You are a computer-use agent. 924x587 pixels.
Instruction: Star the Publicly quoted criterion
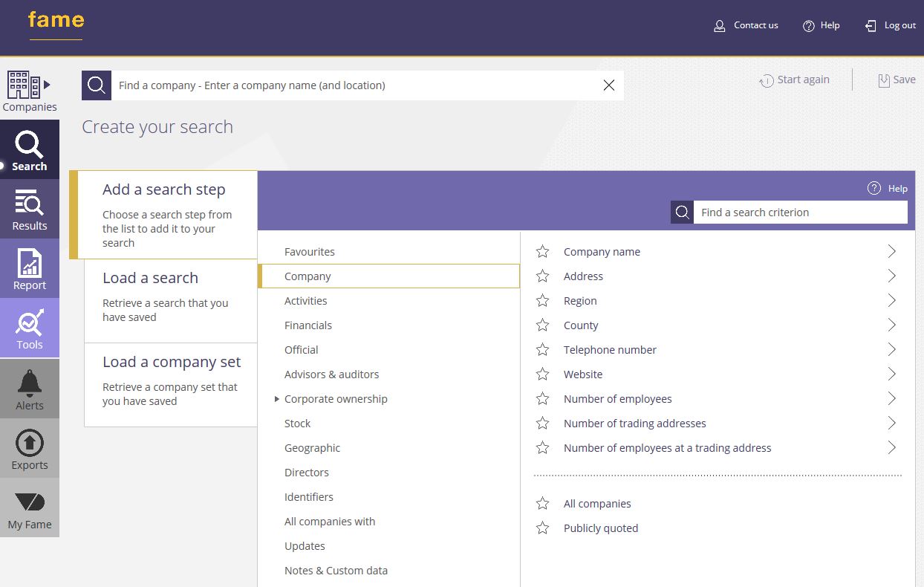543,528
